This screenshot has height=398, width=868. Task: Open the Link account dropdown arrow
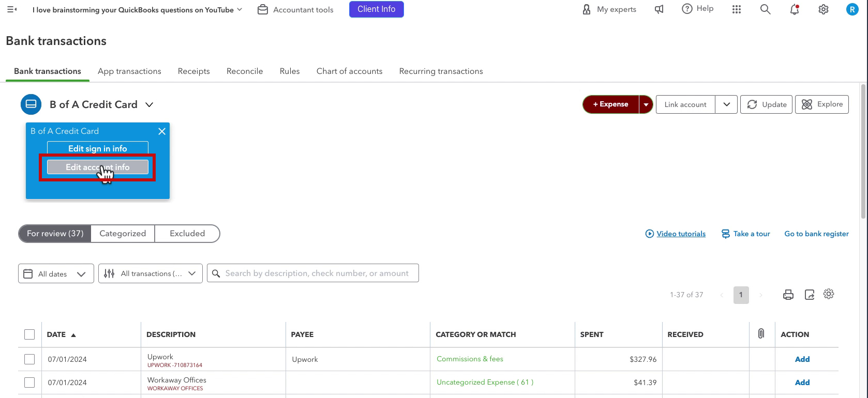pos(726,104)
